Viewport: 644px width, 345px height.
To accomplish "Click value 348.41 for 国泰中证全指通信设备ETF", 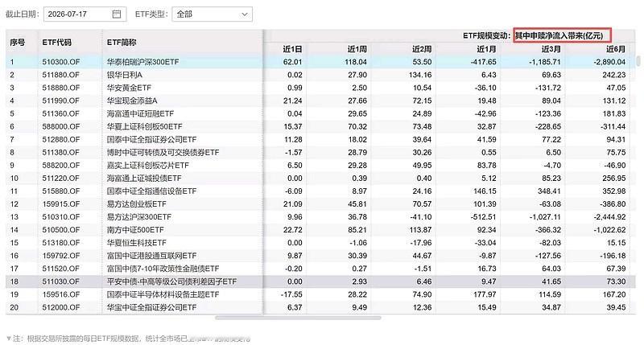I will pos(549,191).
